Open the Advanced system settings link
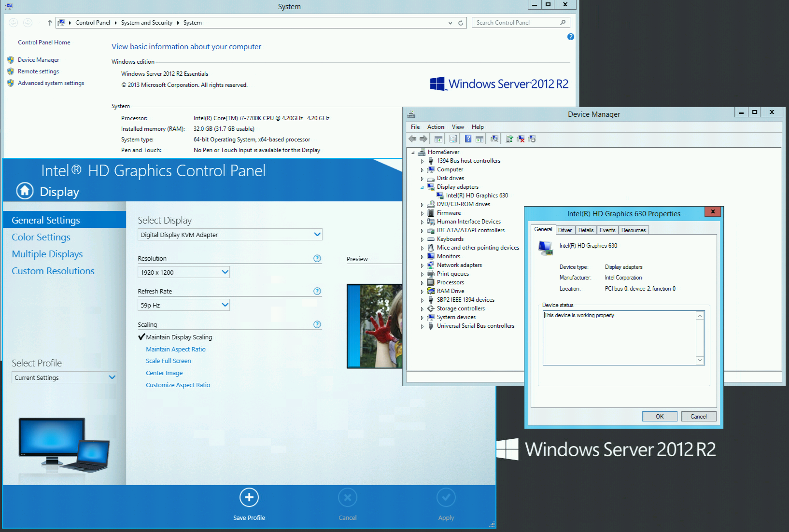Image resolution: width=789 pixels, height=532 pixels. 51,83
